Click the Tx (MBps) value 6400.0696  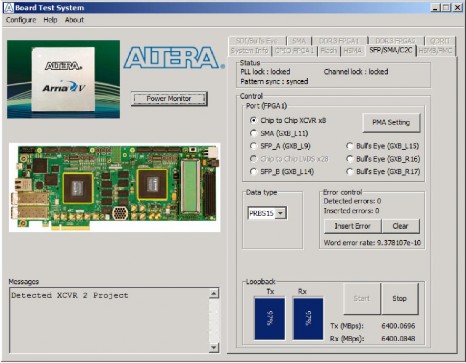pos(398,326)
